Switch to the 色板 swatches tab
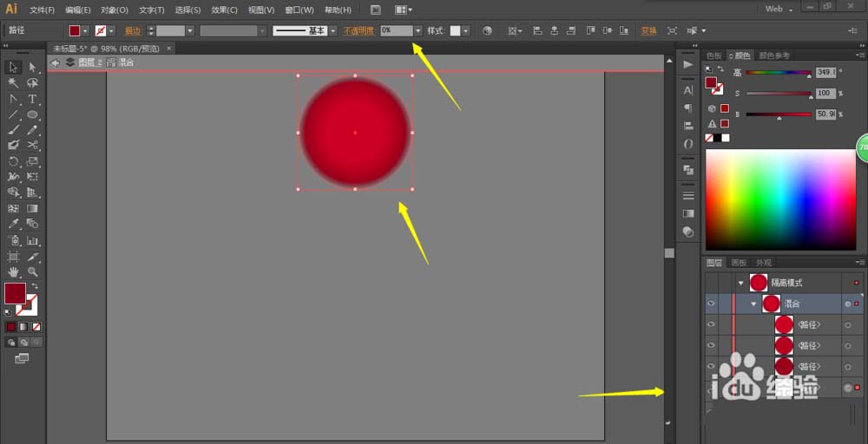 point(714,55)
